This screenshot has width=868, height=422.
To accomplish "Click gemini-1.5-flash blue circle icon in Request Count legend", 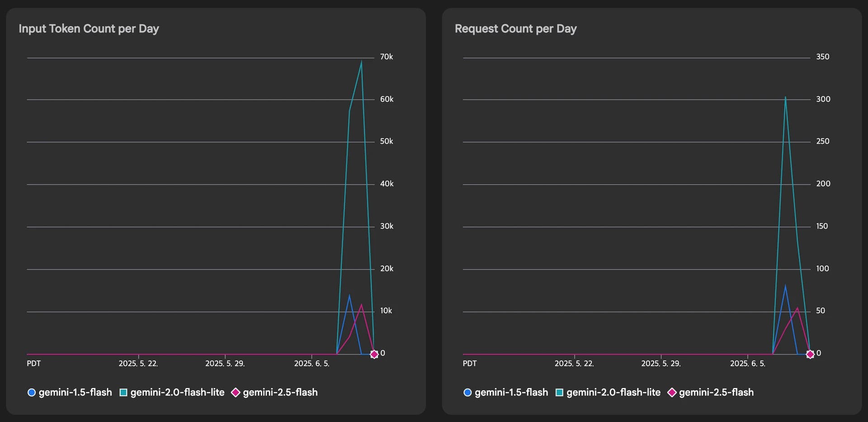I will point(467,393).
